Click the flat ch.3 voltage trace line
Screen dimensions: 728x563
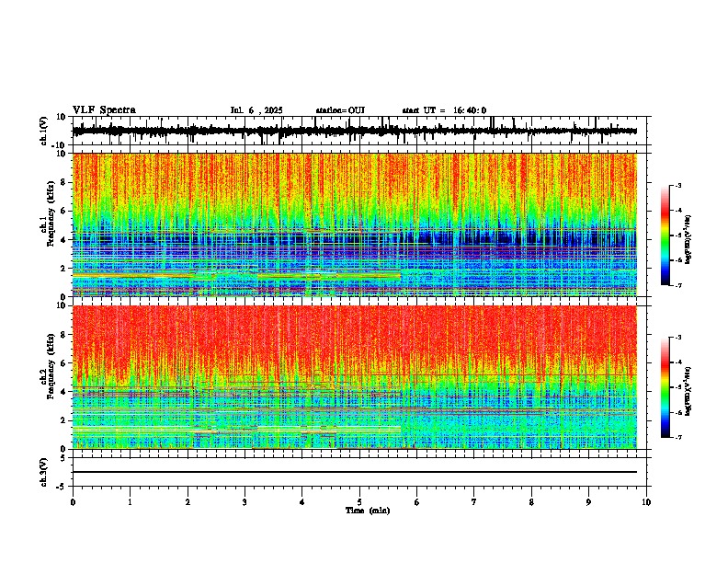tap(354, 472)
